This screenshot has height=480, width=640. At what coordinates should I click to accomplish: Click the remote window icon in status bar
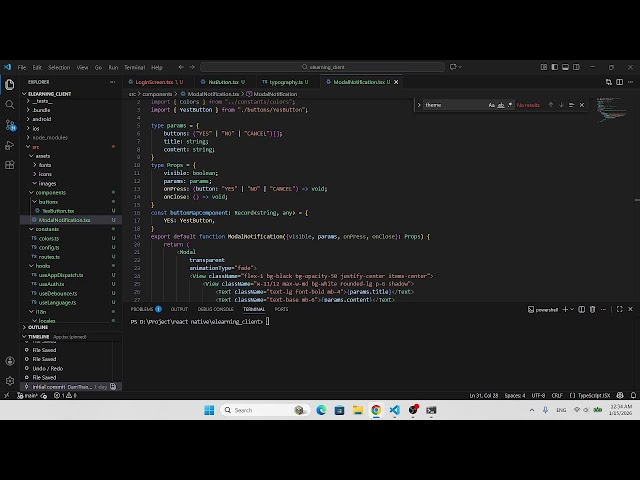pyautogui.click(x=6, y=395)
